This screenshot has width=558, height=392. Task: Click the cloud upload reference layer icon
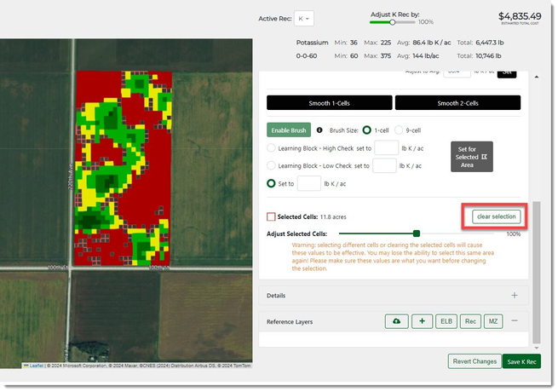coord(395,321)
